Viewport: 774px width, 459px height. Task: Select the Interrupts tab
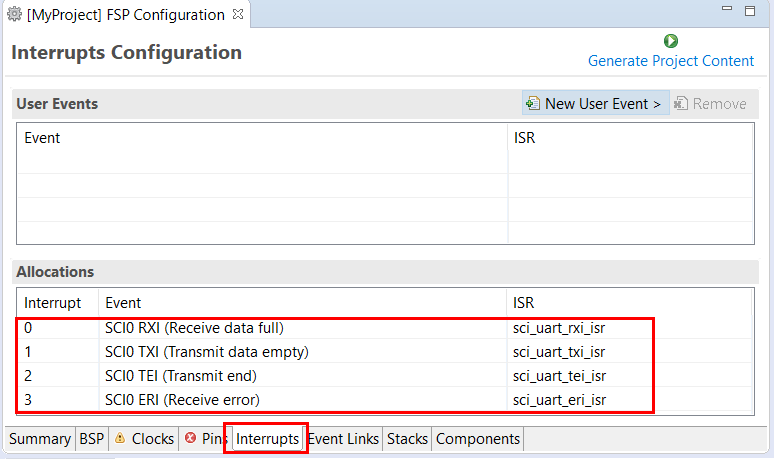267,439
